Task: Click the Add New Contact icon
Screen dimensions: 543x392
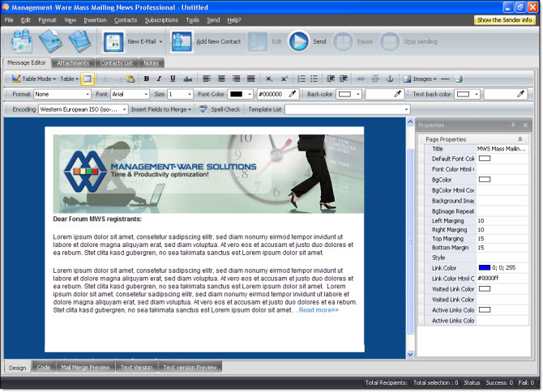Action: pos(182,40)
